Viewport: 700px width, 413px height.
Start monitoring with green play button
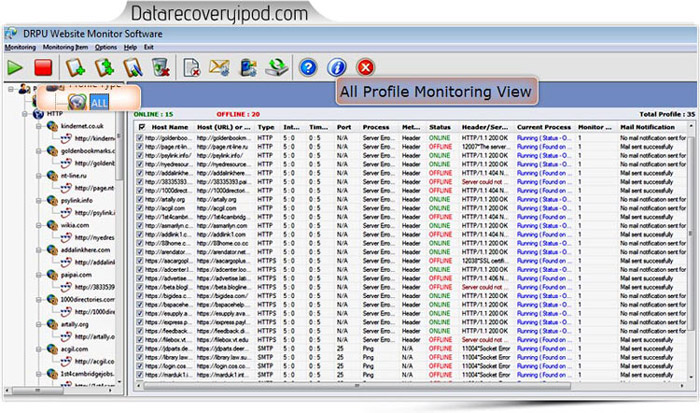(x=15, y=67)
